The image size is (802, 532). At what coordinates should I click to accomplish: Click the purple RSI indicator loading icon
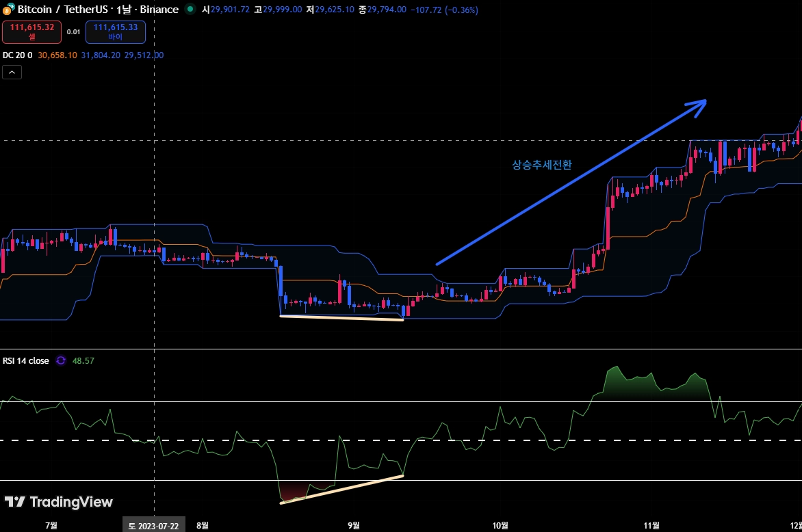click(x=61, y=361)
